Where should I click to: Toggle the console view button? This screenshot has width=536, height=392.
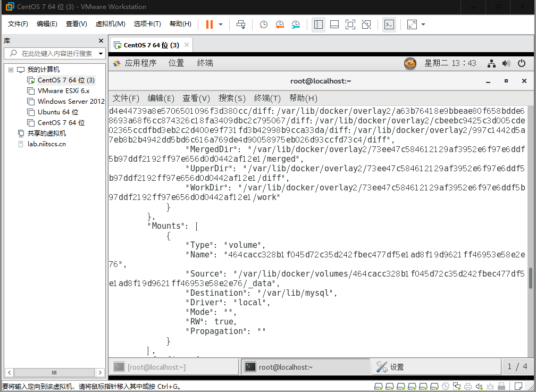(389, 24)
